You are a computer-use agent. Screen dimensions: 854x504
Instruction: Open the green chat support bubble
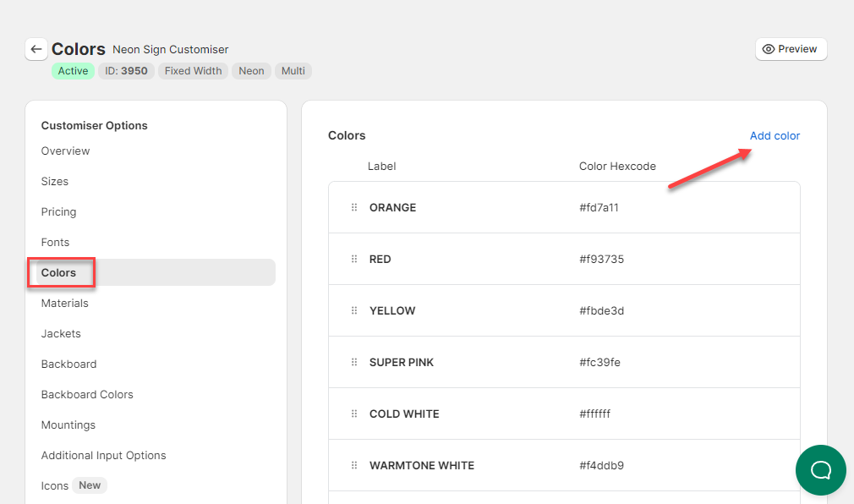820,470
